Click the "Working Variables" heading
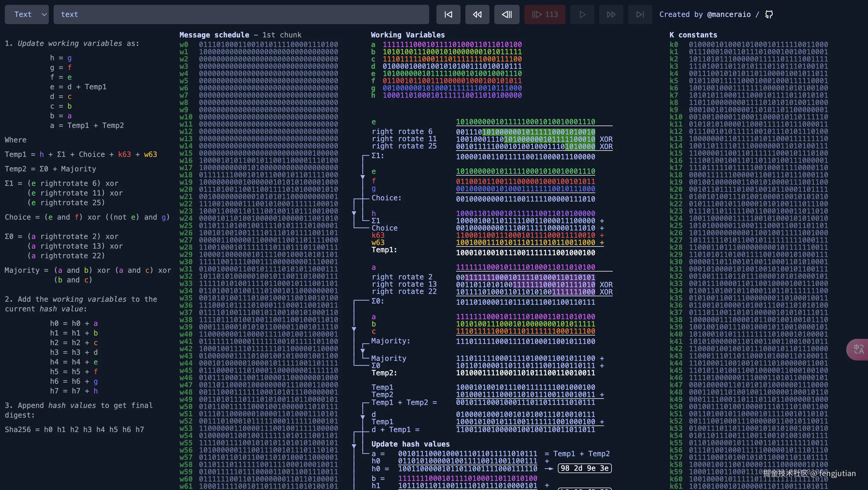868x490 pixels. pos(408,35)
